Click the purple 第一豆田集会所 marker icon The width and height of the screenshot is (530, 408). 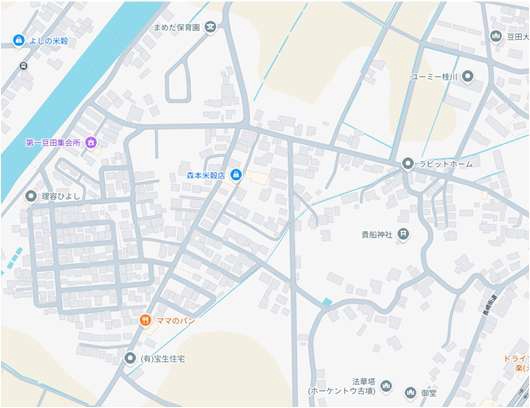(91, 142)
